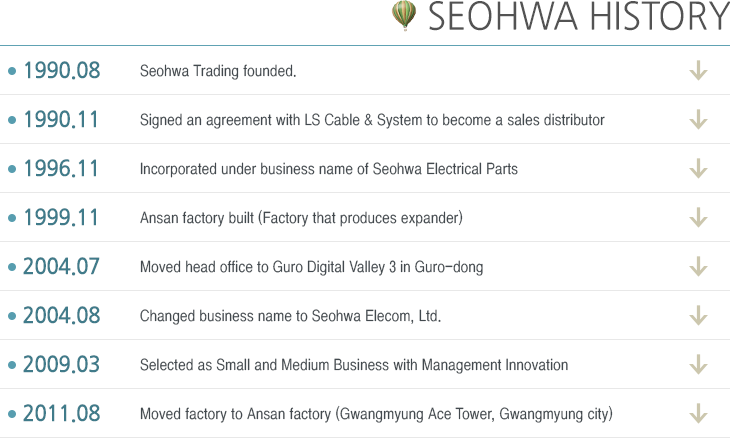
Task: Expand the 1999.11 row arrow
Action: (698, 218)
